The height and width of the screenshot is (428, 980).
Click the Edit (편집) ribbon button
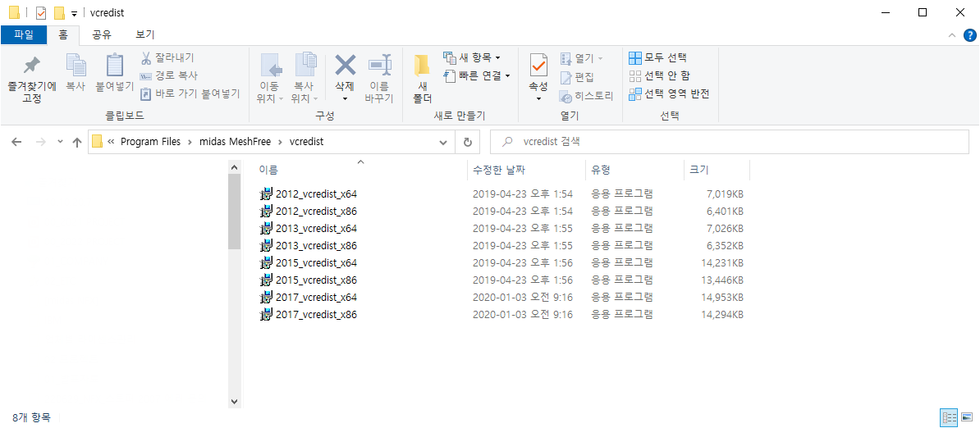click(577, 77)
